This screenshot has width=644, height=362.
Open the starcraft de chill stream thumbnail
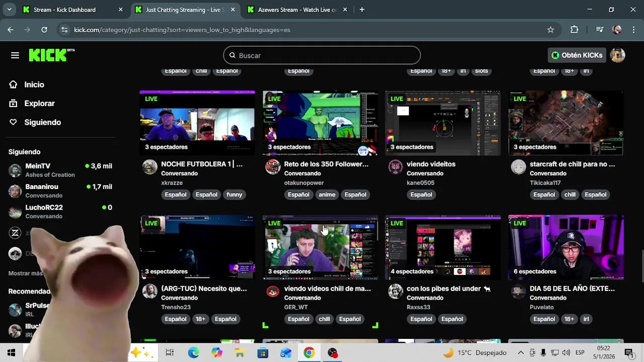566,123
